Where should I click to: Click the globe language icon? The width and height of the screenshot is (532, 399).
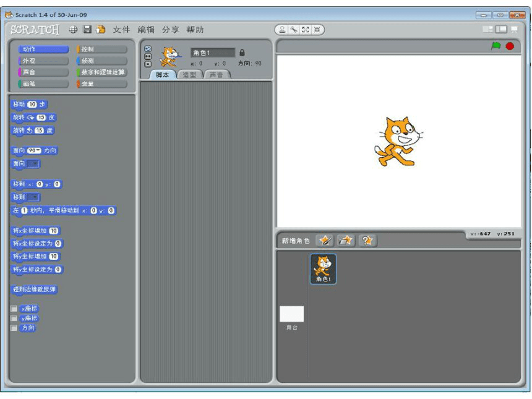tap(73, 30)
